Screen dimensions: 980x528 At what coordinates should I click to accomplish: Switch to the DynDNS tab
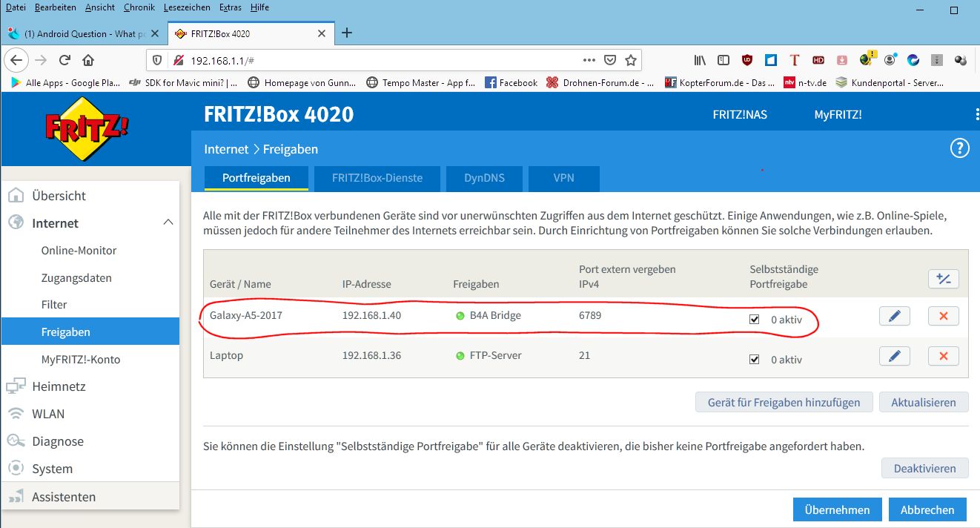484,178
